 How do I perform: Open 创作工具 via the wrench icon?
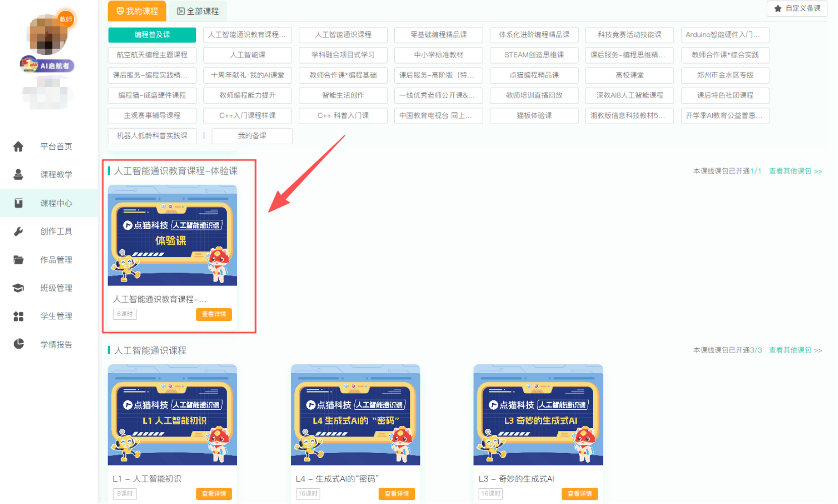pyautogui.click(x=18, y=232)
